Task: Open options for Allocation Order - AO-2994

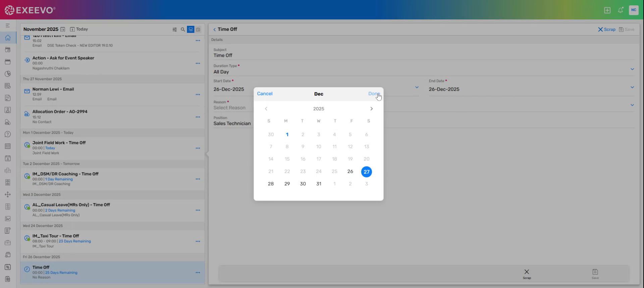Action: click(x=198, y=117)
